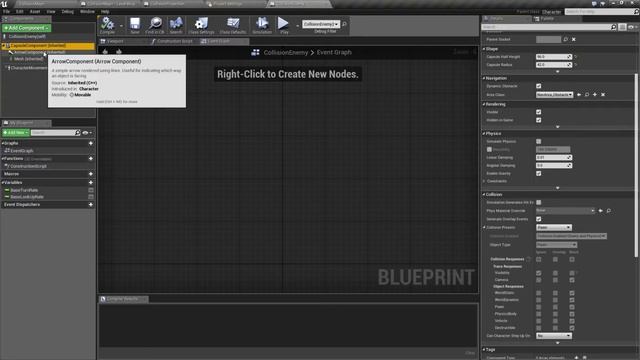Open Class Settings from toolbar
The width and height of the screenshot is (640, 360).
coord(201,24)
